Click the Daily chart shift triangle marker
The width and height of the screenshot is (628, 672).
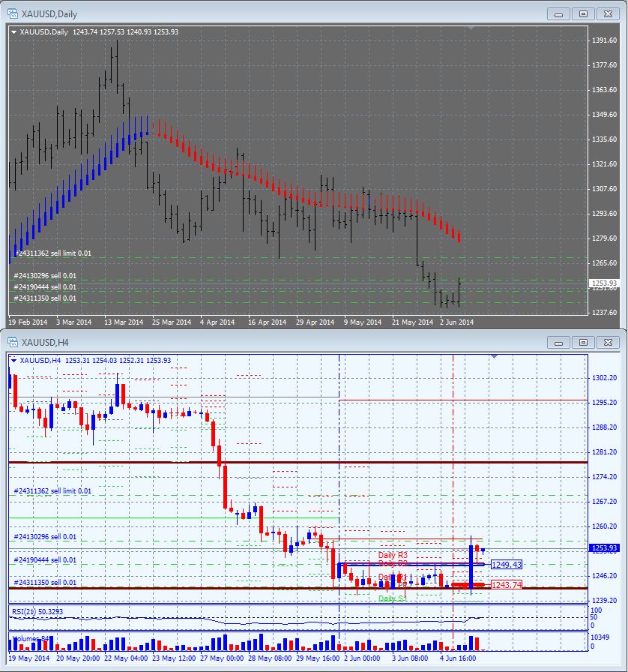pyautogui.click(x=471, y=28)
